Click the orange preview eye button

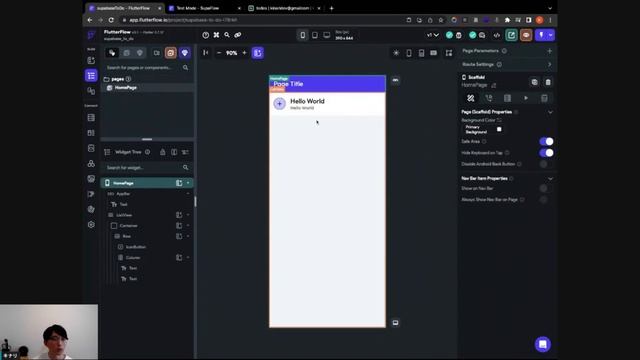[x=526, y=35]
